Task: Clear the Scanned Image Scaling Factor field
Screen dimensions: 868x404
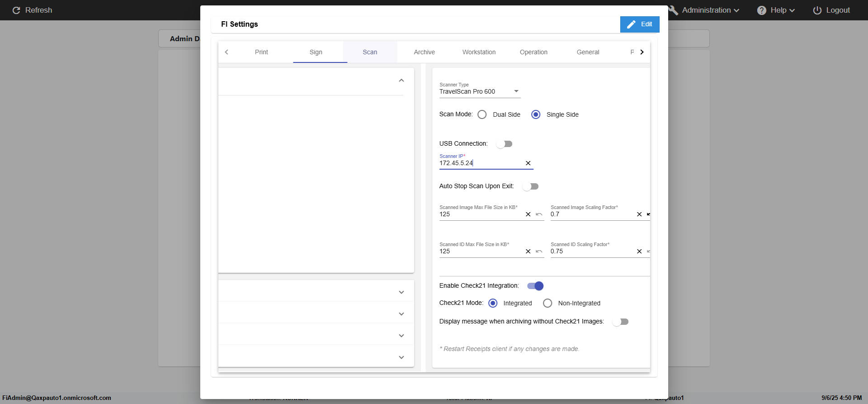Action: (639, 214)
